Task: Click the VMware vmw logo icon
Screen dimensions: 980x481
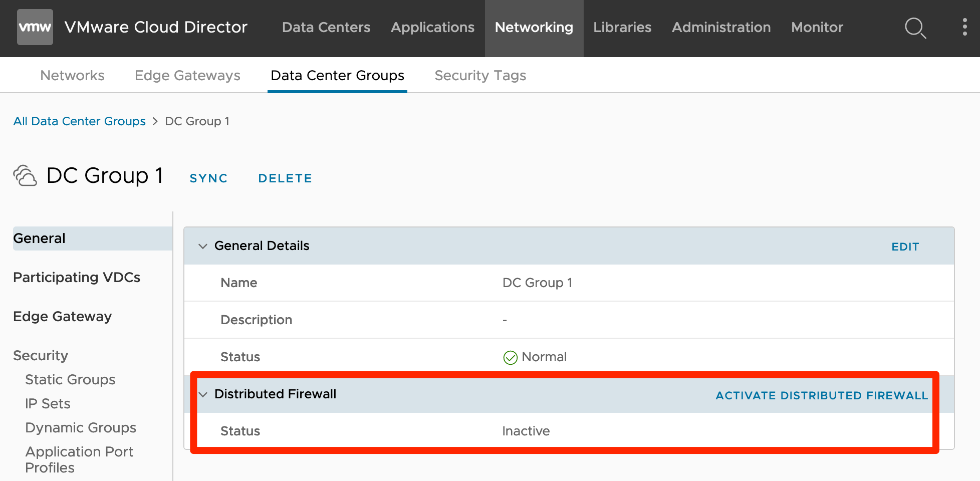Action: tap(35, 27)
